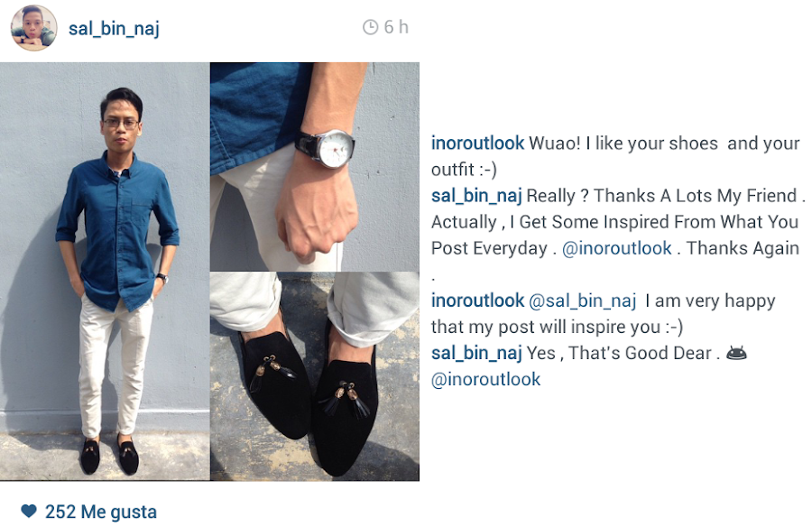This screenshot has height=527, width=812.
Task: Open inoroutlook username on 'I am very happy' comment
Action: coord(477,300)
